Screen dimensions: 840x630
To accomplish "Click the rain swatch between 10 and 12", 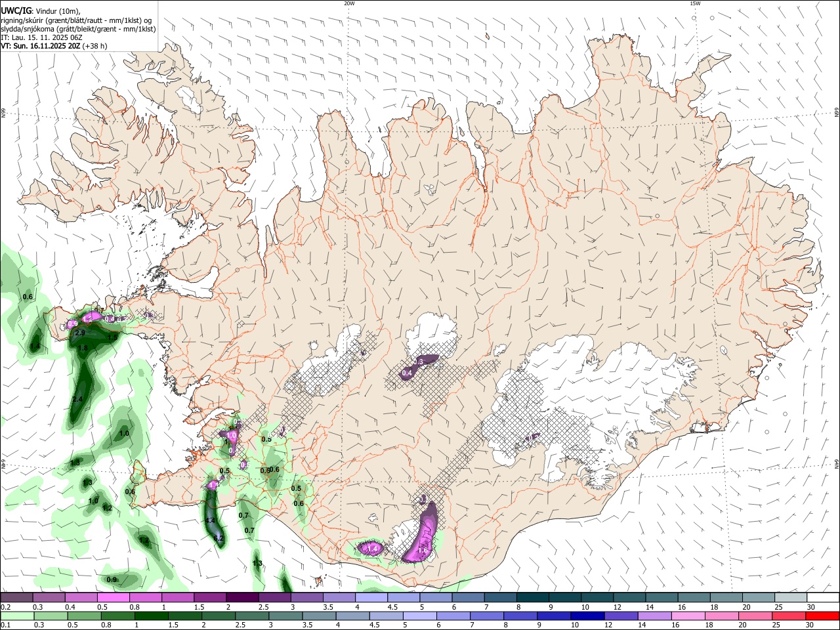I will pos(587,616).
